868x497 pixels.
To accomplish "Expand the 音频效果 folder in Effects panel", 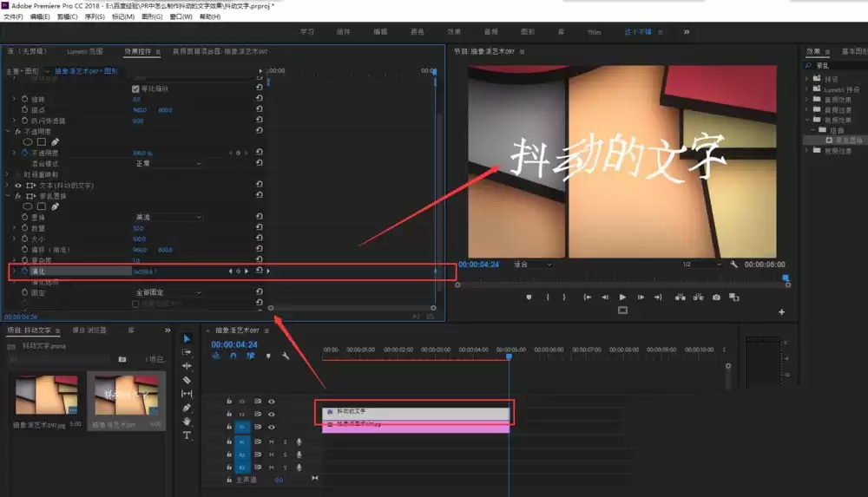I will coord(807,99).
